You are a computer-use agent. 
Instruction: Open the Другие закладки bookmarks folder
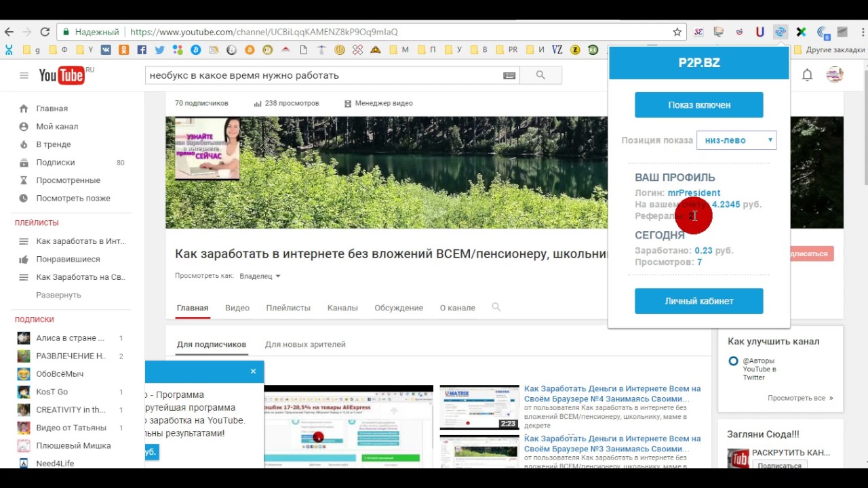(829, 49)
